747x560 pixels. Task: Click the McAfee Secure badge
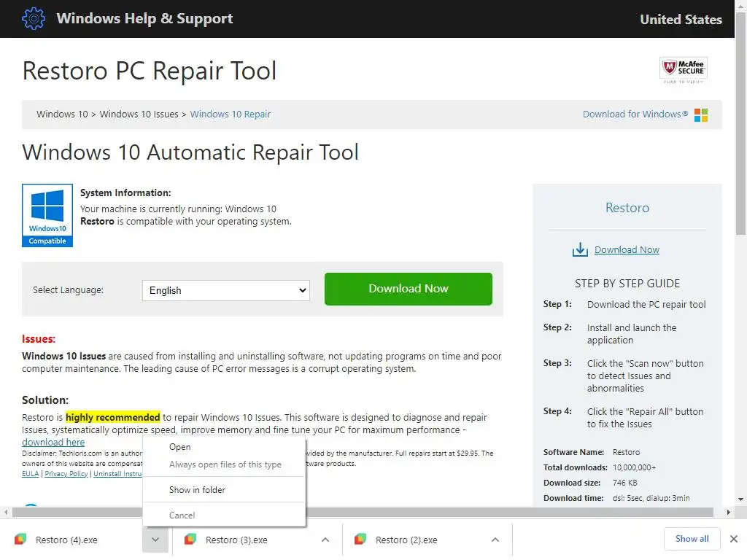pyautogui.click(x=683, y=70)
